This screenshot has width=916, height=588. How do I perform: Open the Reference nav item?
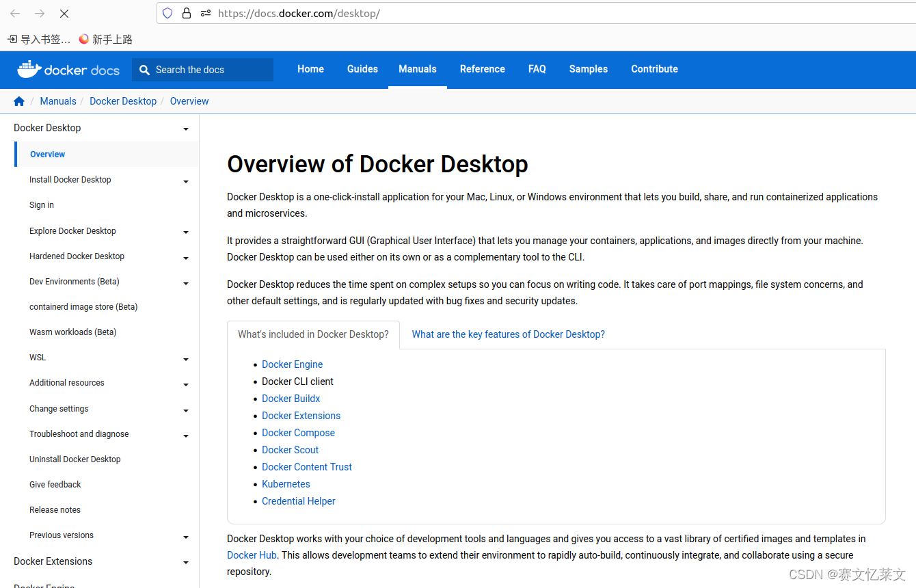pyautogui.click(x=483, y=69)
